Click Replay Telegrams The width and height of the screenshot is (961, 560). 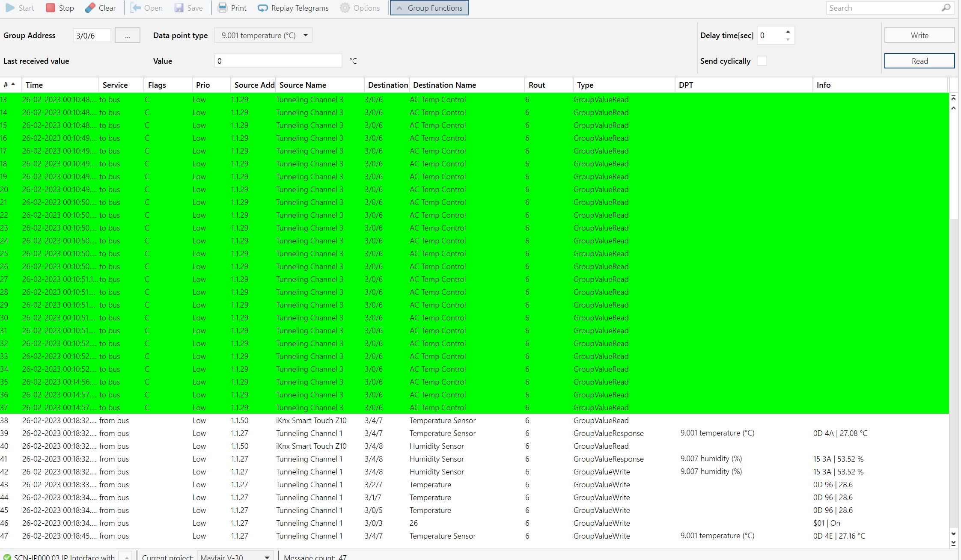tap(293, 8)
